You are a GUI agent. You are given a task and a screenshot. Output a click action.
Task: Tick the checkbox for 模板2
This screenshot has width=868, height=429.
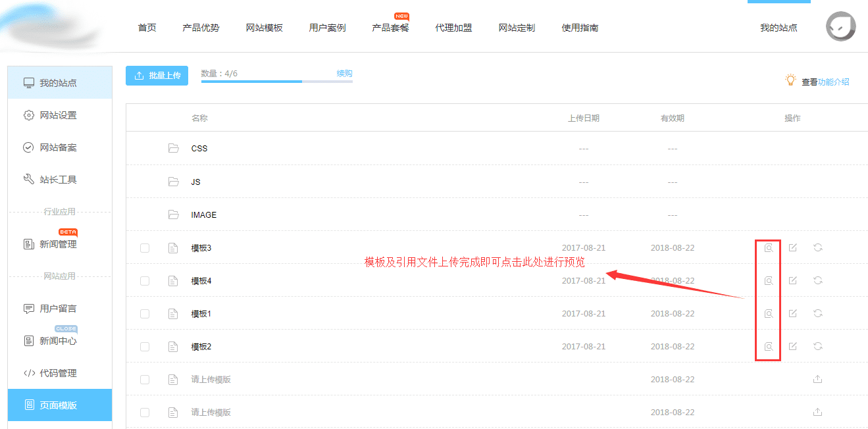coord(145,347)
